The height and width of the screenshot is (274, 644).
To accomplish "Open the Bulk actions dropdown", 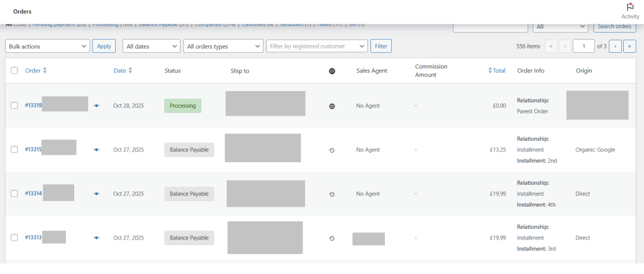I will tap(47, 46).
